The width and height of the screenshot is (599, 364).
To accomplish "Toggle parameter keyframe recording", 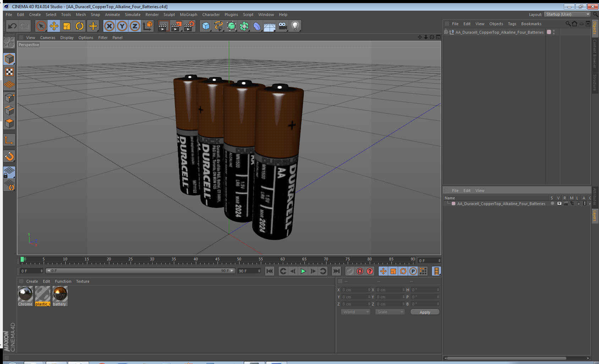I will click(413, 271).
